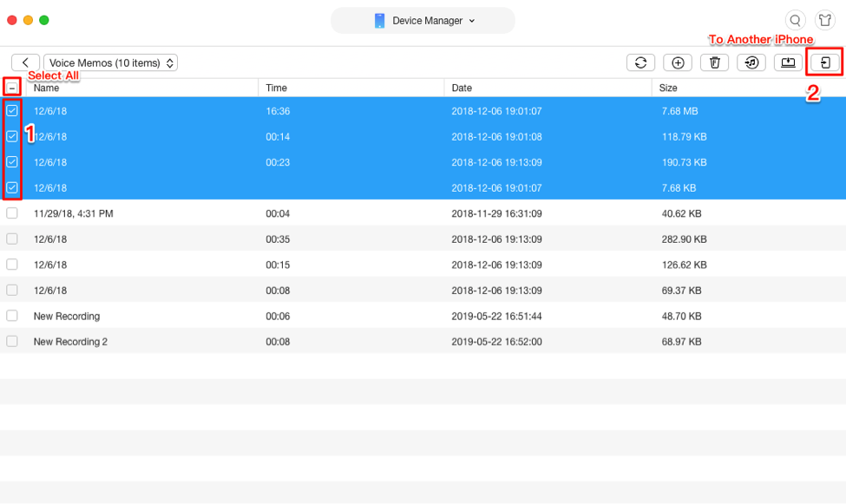Select the name '11/29/18, 4:31 PM'
This screenshot has width=846, height=504.
click(x=74, y=213)
